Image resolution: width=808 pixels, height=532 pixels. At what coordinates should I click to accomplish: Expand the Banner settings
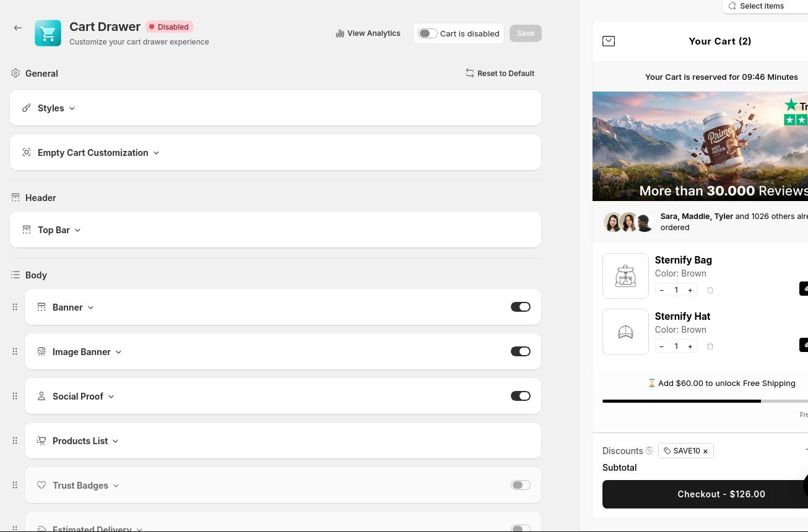pos(73,307)
